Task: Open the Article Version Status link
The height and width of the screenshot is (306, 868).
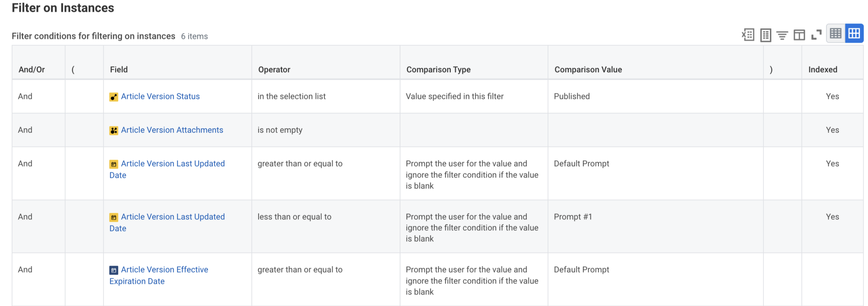Action: point(160,96)
